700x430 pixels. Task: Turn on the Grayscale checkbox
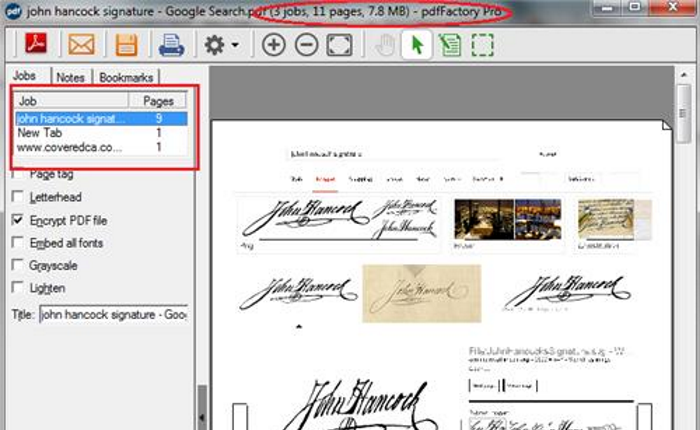pos(17,265)
